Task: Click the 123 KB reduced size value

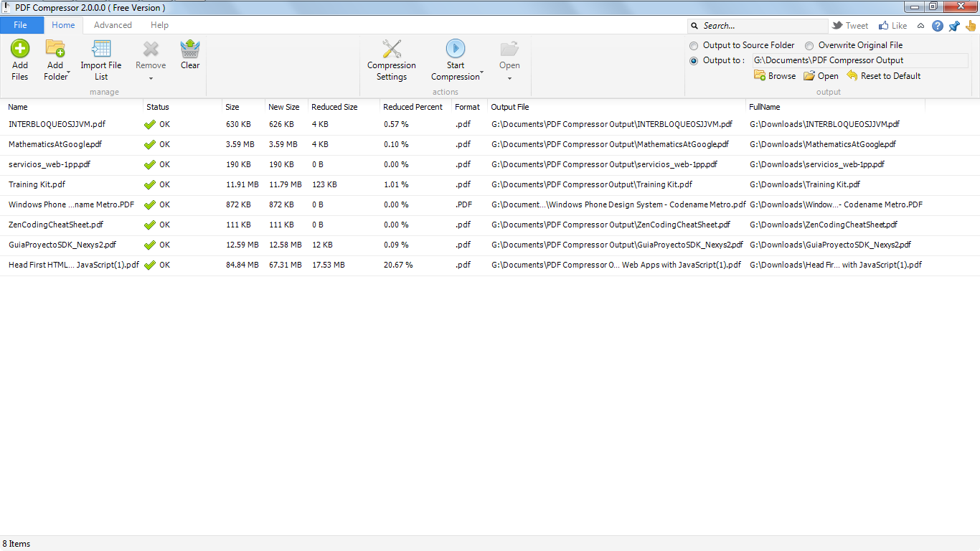Action: pyautogui.click(x=324, y=184)
